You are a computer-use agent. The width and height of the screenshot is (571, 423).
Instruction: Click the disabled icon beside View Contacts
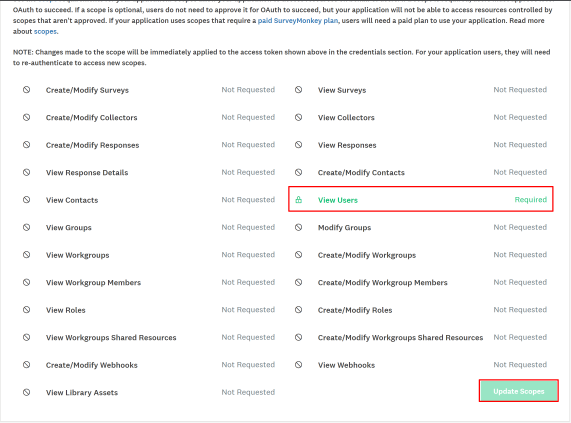[27, 199]
